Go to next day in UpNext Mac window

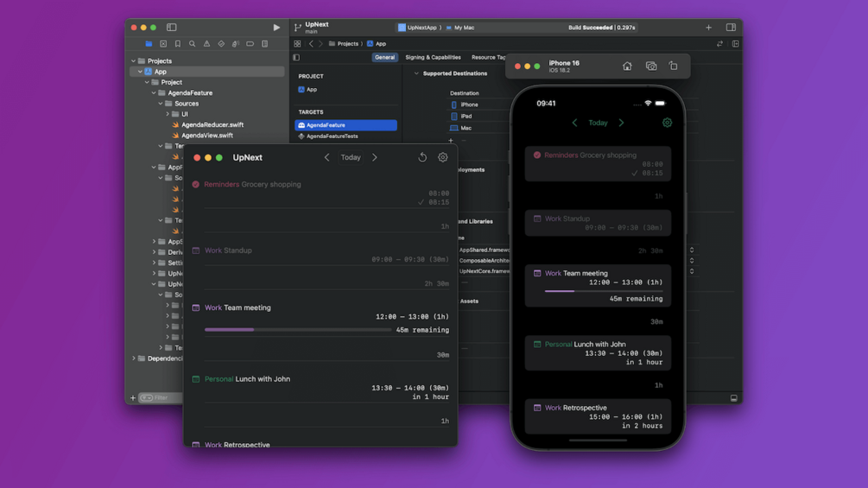click(375, 157)
